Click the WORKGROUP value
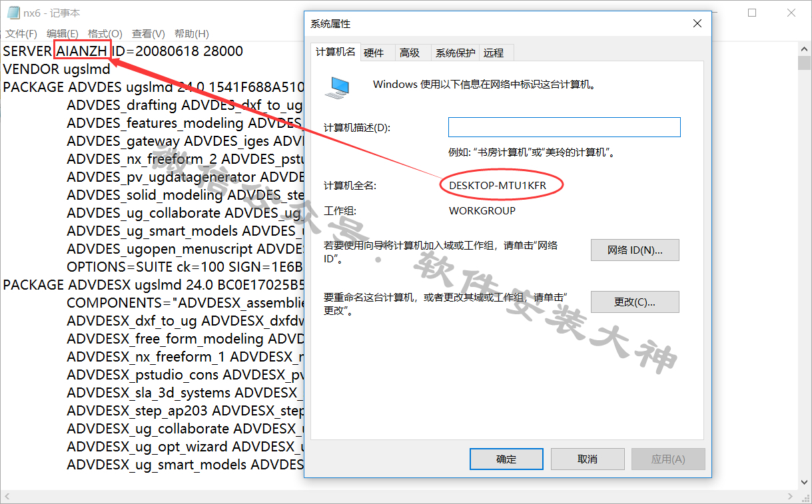The image size is (812, 504). tap(482, 210)
